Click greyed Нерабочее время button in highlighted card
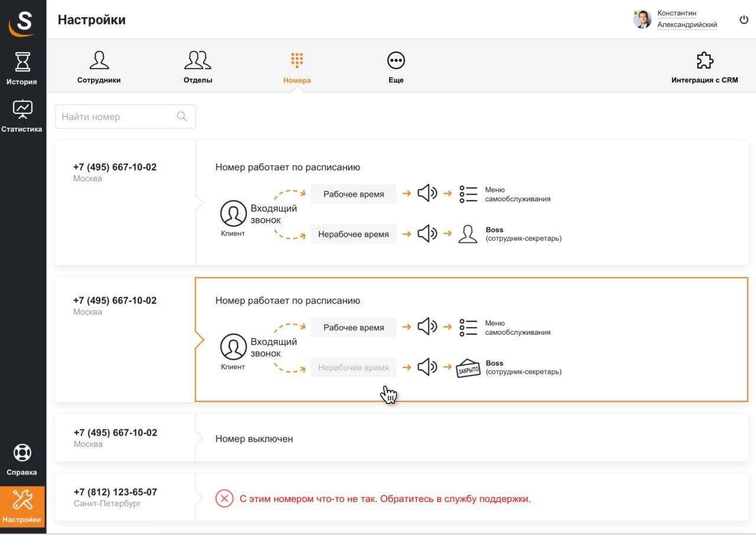The width and height of the screenshot is (756, 535). tap(353, 368)
